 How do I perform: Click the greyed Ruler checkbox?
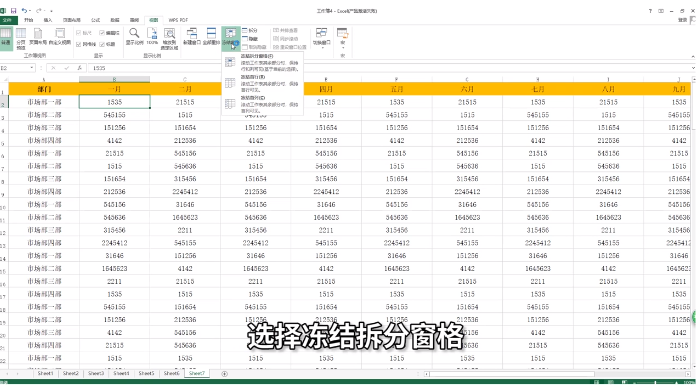pos(84,33)
